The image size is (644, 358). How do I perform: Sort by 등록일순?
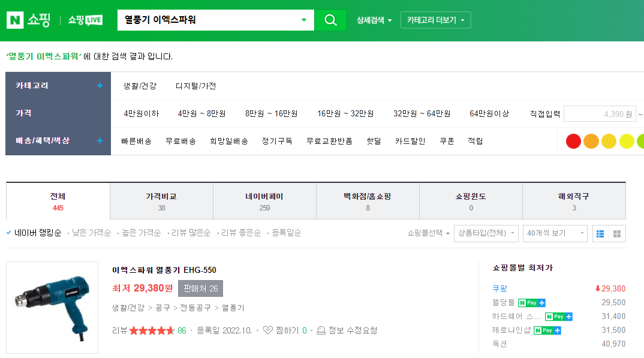pos(286,233)
